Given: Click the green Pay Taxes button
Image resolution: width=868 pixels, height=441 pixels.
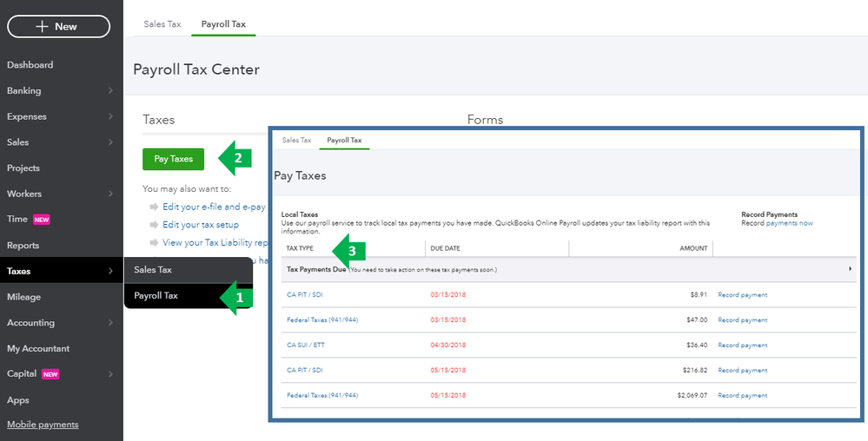Looking at the screenshot, I should tap(173, 159).
